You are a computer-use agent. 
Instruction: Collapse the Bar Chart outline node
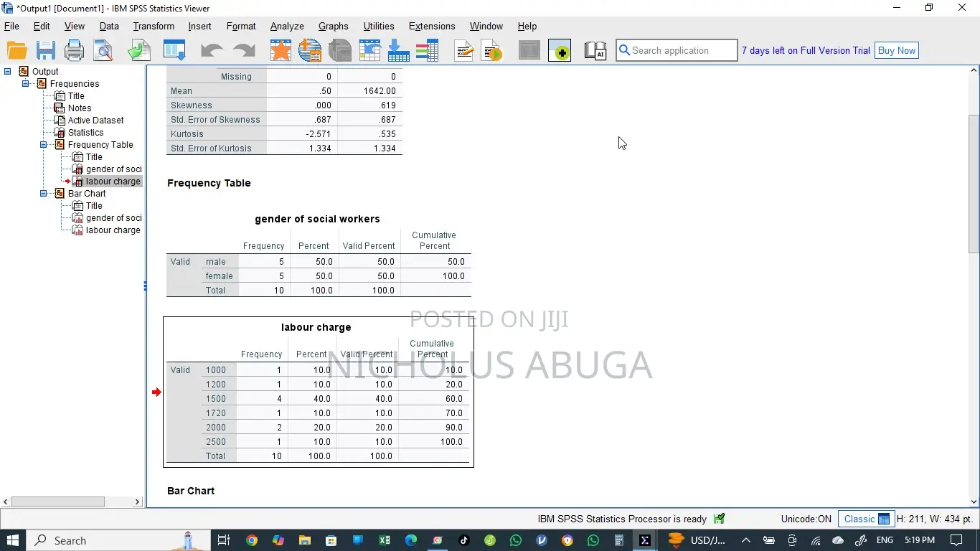pos(44,193)
